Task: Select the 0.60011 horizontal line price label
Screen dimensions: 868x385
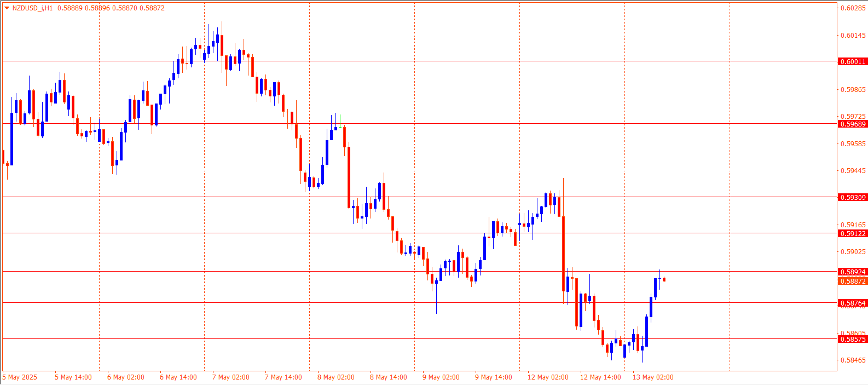Action: [853, 62]
